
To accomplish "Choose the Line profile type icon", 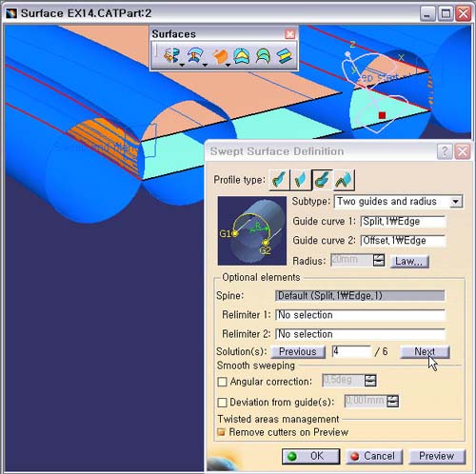I will (301, 180).
